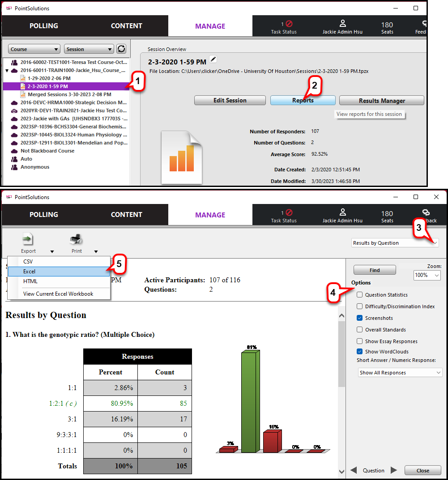Switch to CONTENT tab in the Session Overview window

127,25
